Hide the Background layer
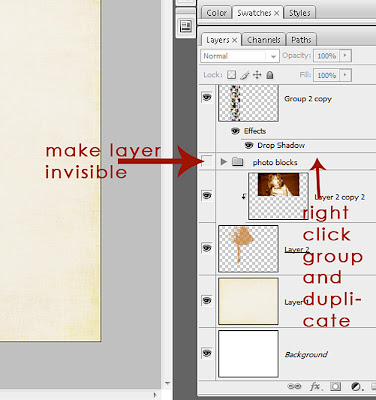The image size is (376, 400). point(207,353)
